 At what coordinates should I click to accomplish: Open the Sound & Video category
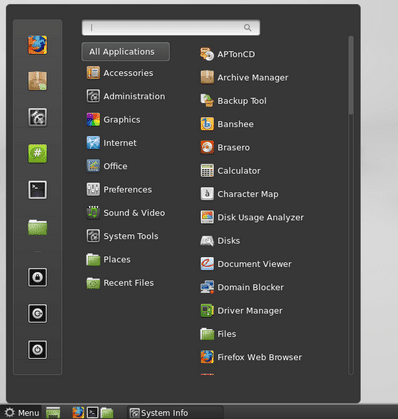click(x=126, y=213)
